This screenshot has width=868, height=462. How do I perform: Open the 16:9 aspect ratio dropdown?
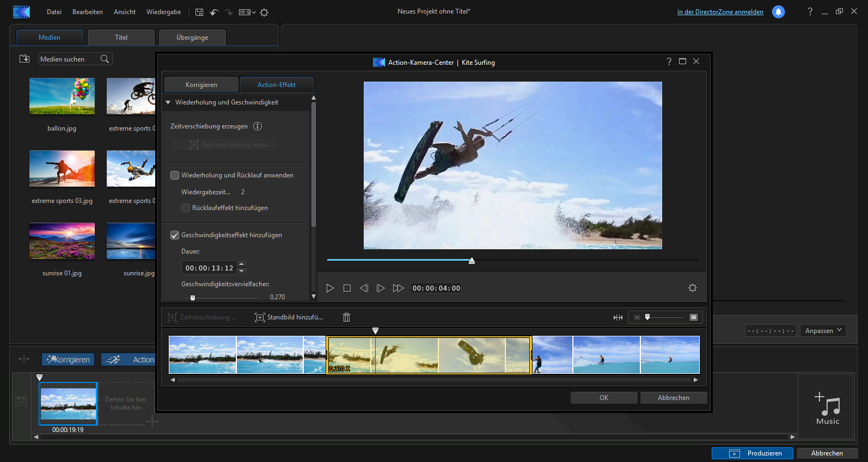click(247, 12)
